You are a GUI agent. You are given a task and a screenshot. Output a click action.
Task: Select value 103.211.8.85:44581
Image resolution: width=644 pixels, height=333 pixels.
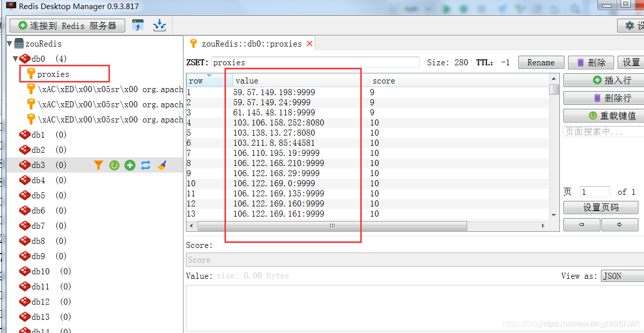point(274,143)
